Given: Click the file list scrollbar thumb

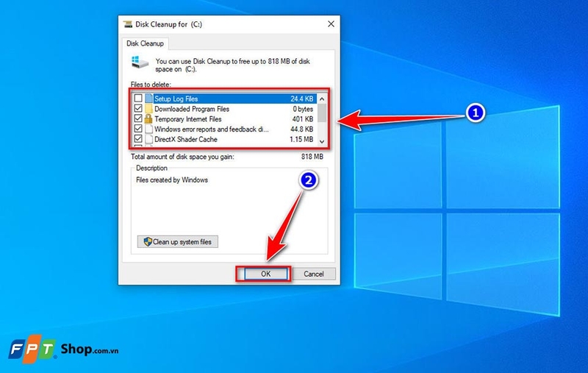Looking at the screenshot, I should tap(322, 113).
